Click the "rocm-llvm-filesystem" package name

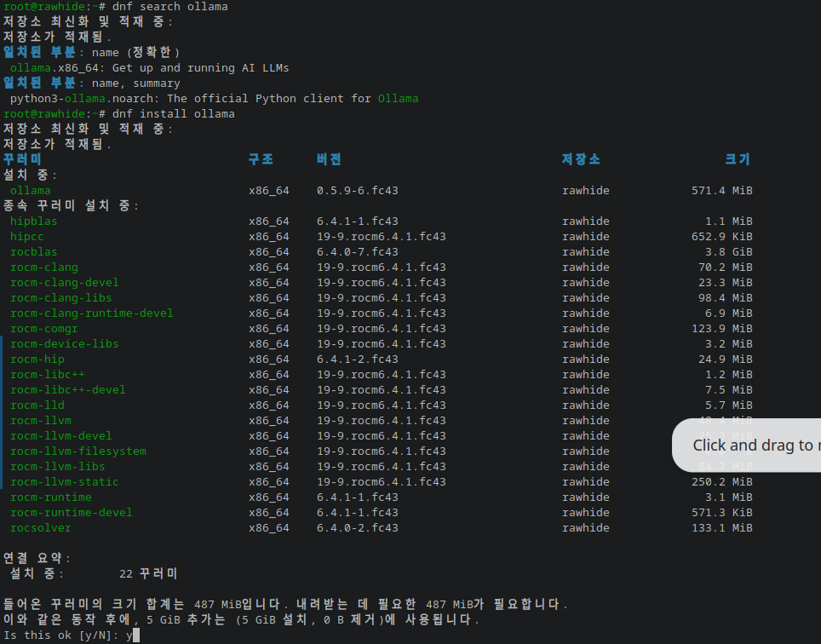pos(78,451)
